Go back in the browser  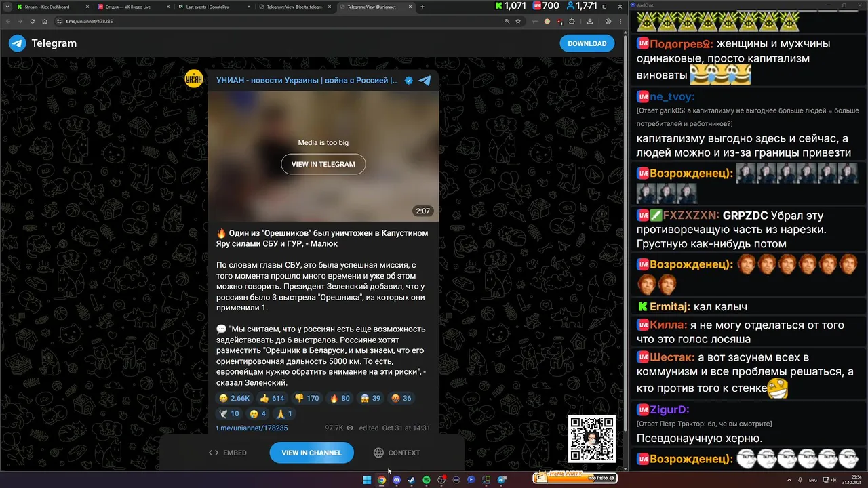(8, 21)
